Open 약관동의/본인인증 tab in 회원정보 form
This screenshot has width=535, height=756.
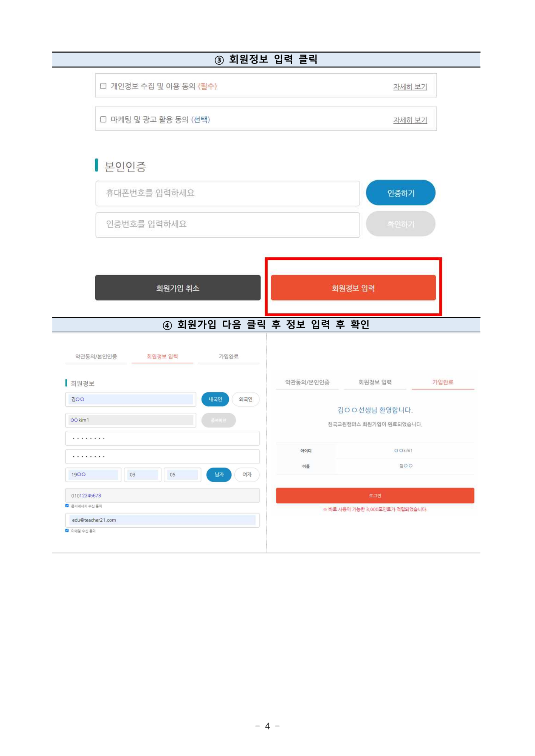click(96, 356)
